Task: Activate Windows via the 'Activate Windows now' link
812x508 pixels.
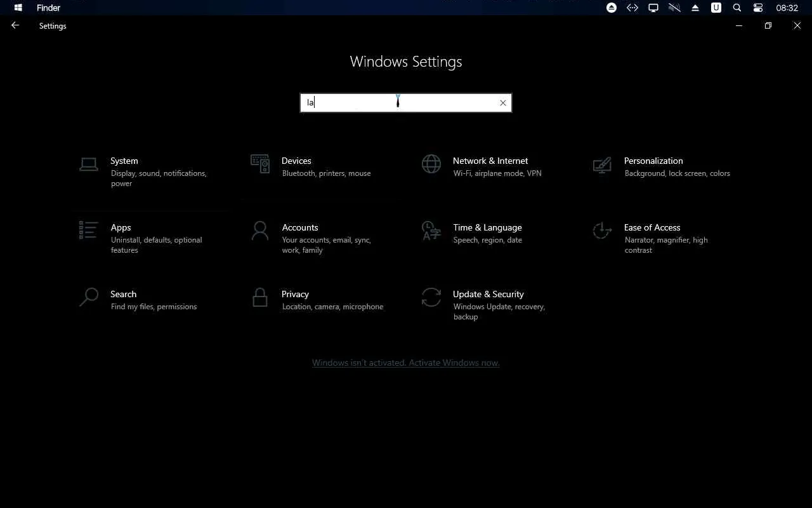Action: 454,363
